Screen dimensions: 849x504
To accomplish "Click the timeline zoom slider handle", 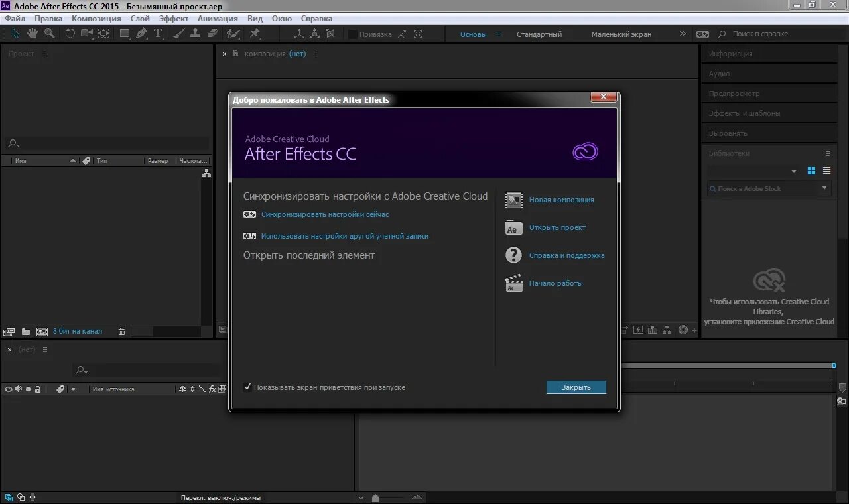I will click(x=375, y=497).
